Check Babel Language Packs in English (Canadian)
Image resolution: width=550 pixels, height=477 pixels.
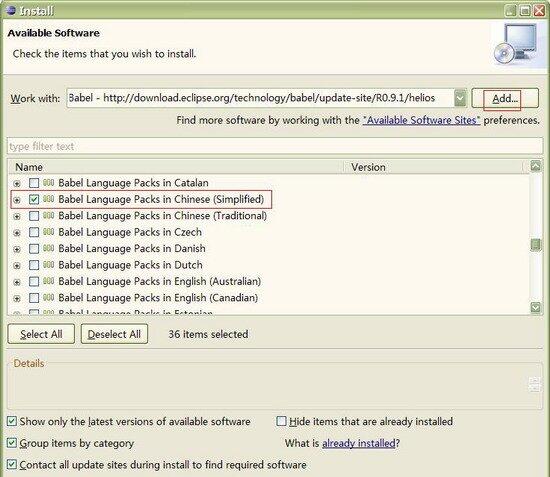pos(34,298)
